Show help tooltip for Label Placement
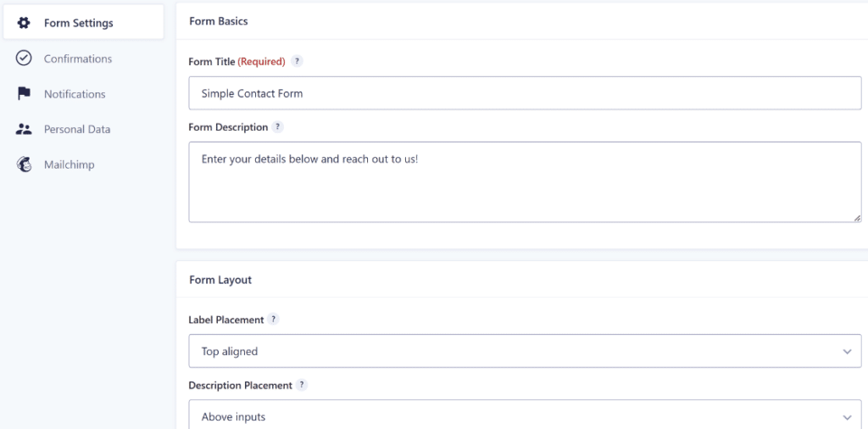The image size is (868, 429). 273,320
